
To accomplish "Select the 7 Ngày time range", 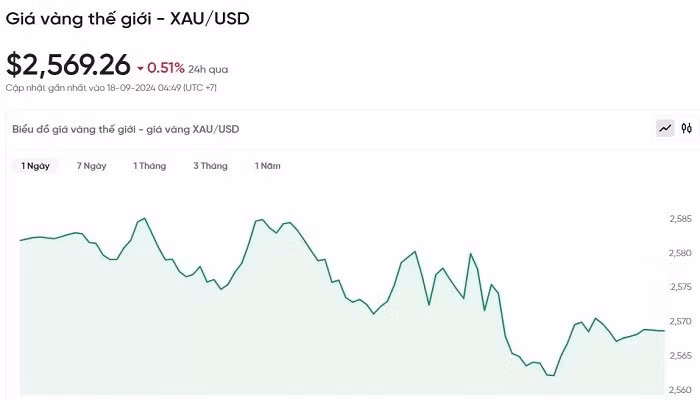I will 91,166.
